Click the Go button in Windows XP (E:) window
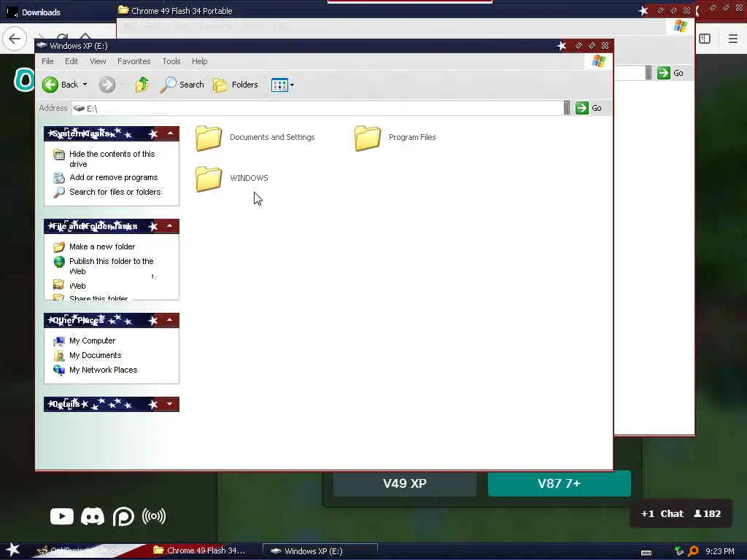Screen dimensions: 747x560 589,108
